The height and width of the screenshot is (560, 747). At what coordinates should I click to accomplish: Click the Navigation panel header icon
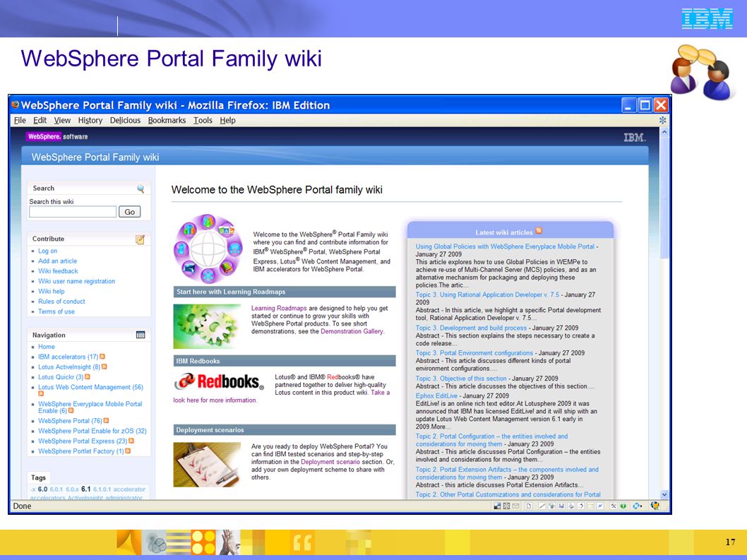(x=141, y=335)
